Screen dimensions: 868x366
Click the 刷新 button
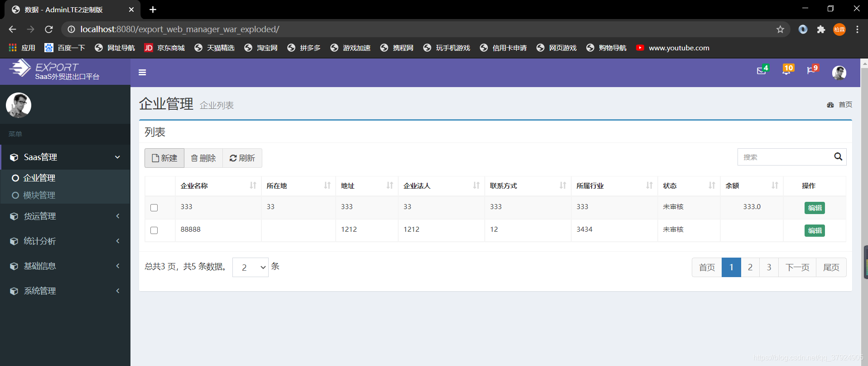click(x=242, y=158)
